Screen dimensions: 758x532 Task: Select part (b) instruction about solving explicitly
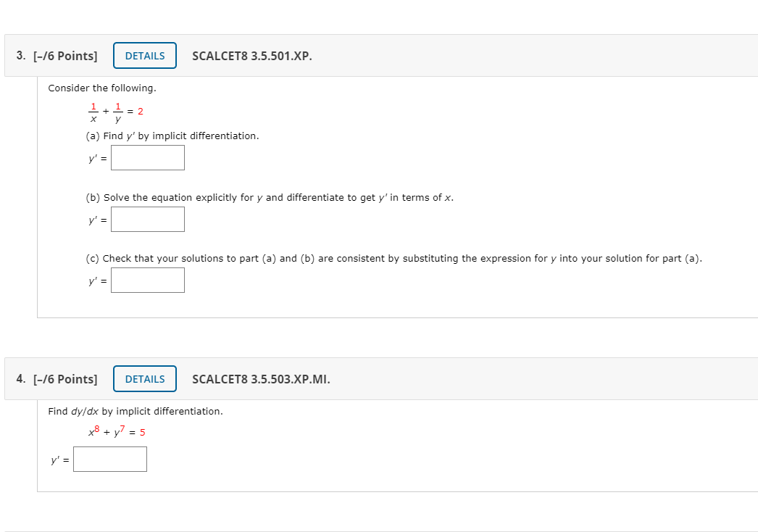pos(268,197)
